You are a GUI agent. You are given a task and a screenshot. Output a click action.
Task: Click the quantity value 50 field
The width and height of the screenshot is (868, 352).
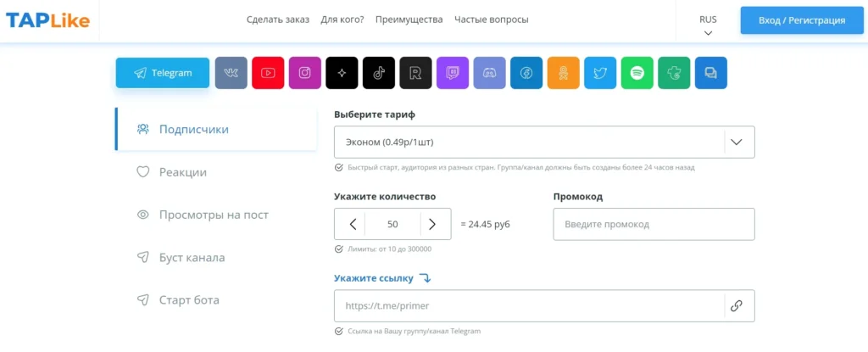tap(392, 224)
